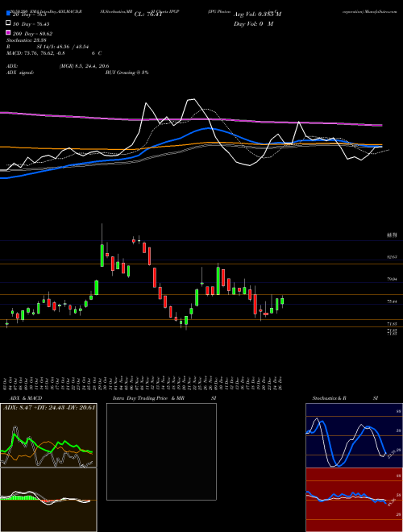
Task: Open the red RSI chart thumbnail
Action: 354,500
